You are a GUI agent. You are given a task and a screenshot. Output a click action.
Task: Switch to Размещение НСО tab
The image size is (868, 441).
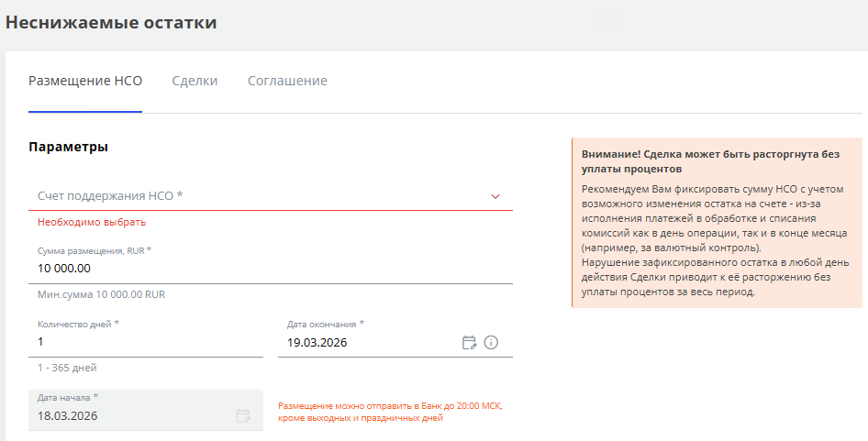(85, 81)
